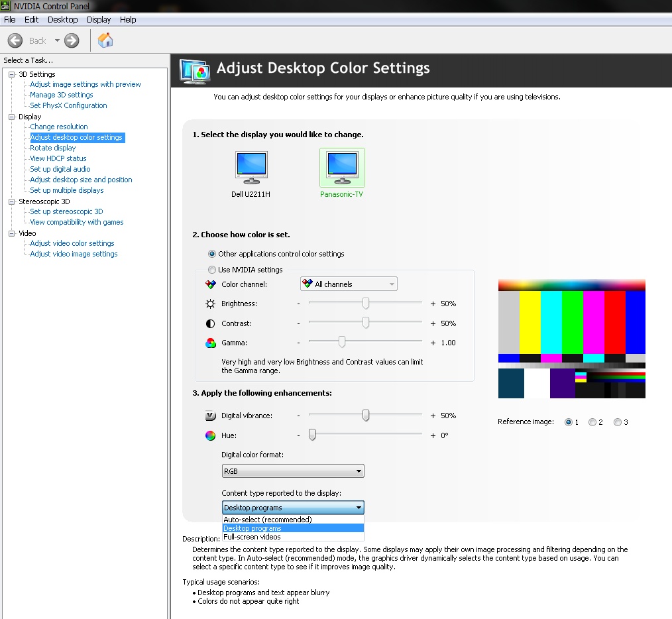672x619 pixels.
Task: Select the Dell U2211H monitor icon
Action: (x=252, y=168)
